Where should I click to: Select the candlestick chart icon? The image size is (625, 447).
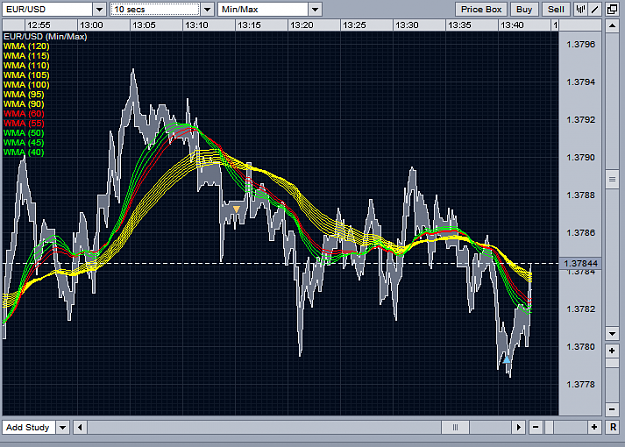point(580,9)
